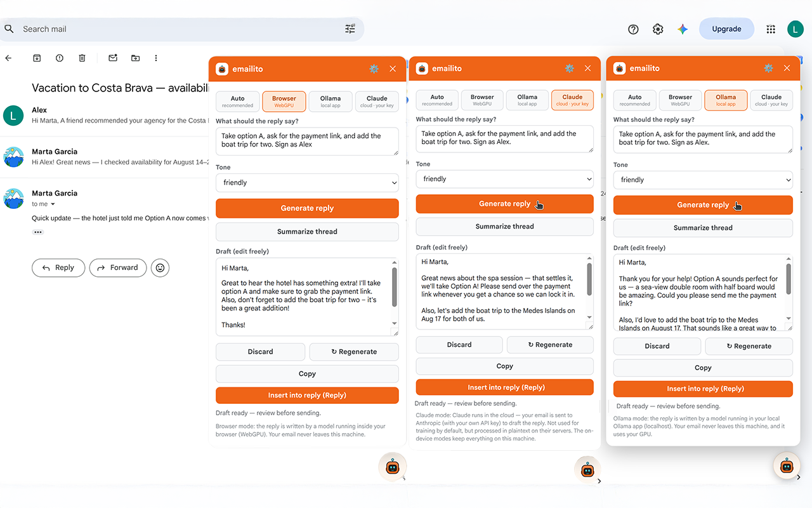Screen dimensions: 812x508
Task: Click Regenerate in right panel
Action: click(x=749, y=346)
